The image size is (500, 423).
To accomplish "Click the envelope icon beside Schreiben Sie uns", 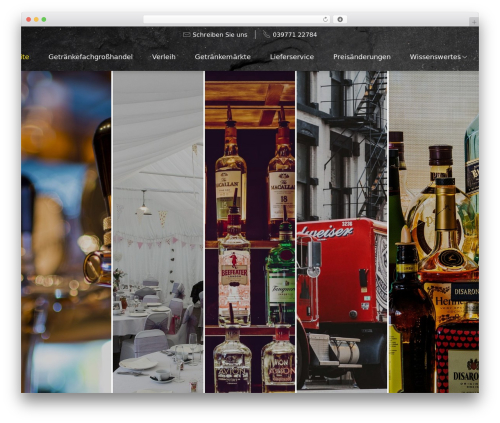I will (186, 35).
